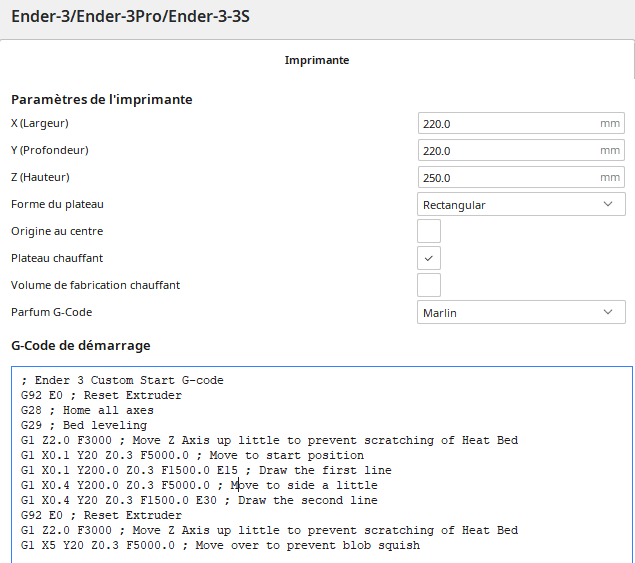Click the Ender-3/Ender-3Pro/Ender-3-3S title text

pos(130,17)
